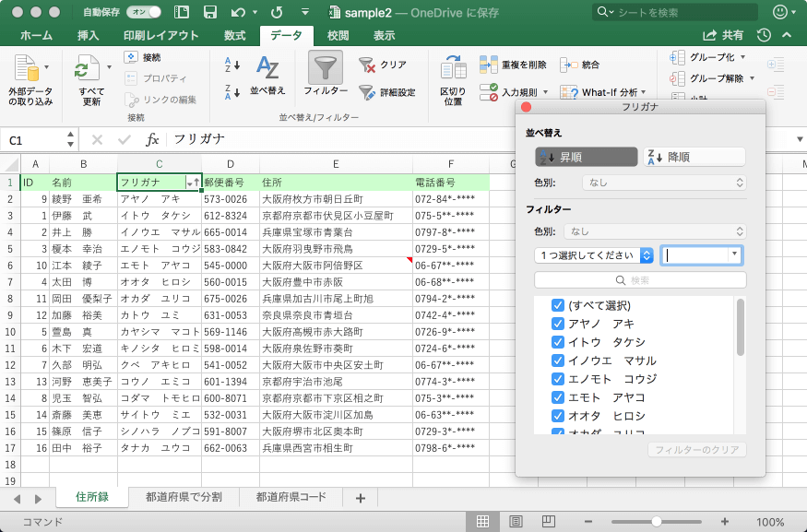
Task: Click the zoom in plus button
Action: pos(725,522)
